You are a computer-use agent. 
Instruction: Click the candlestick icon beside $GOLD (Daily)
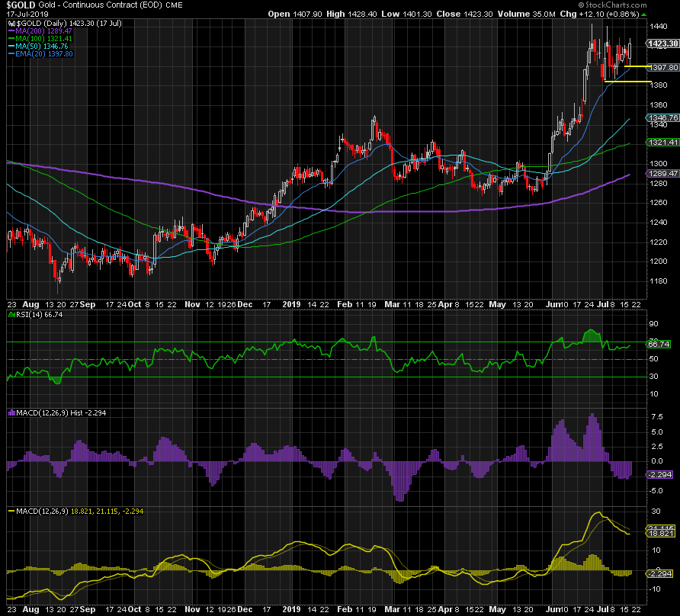pyautogui.click(x=9, y=23)
